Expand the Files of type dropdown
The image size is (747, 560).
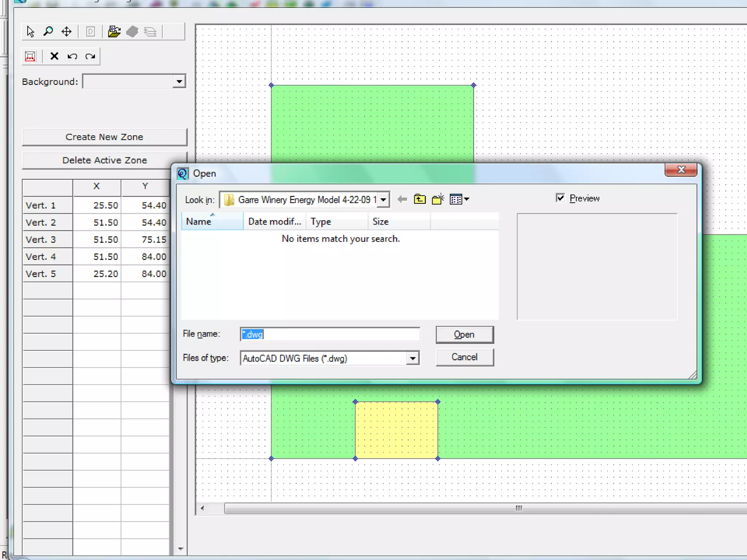tap(413, 358)
